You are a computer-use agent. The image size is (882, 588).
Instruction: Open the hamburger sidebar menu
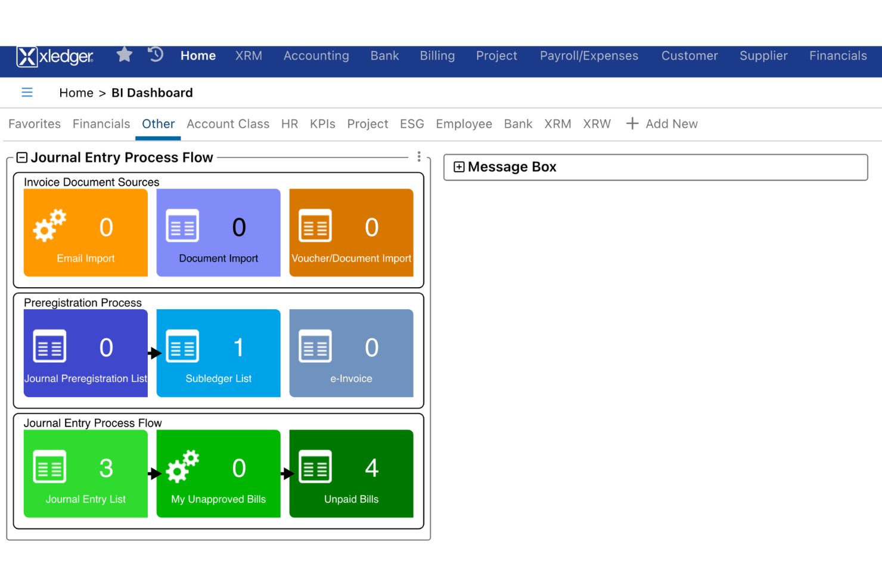tap(27, 92)
